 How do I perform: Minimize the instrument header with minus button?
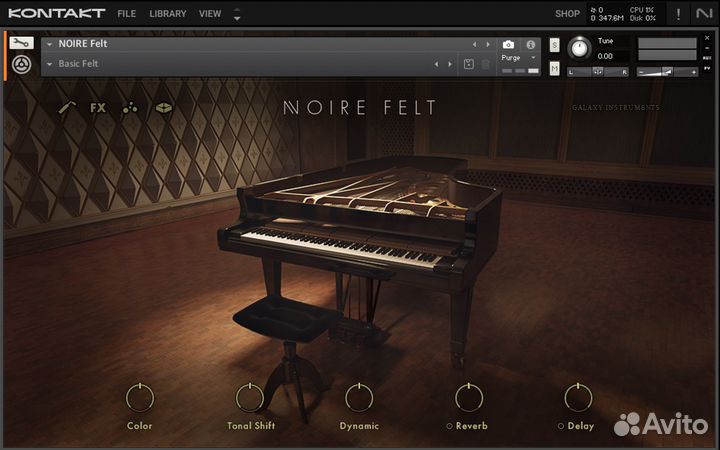click(x=707, y=48)
